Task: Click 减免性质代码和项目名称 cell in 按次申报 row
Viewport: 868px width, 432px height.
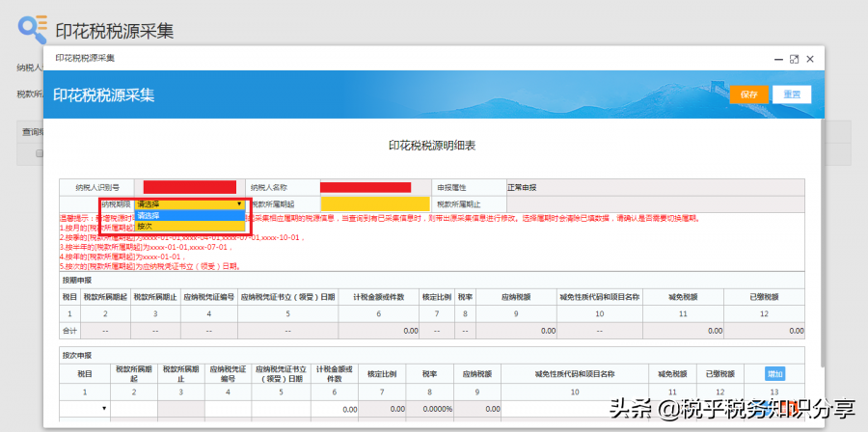Action: click(575, 409)
